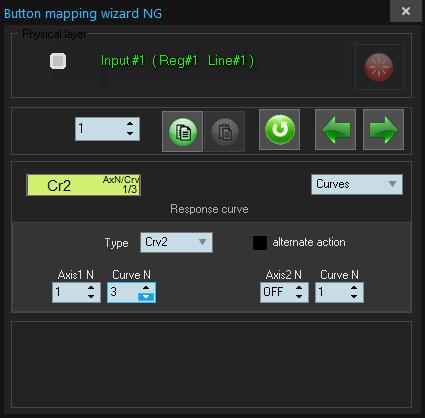
Task: Click the green copy mapping icon
Action: click(182, 132)
